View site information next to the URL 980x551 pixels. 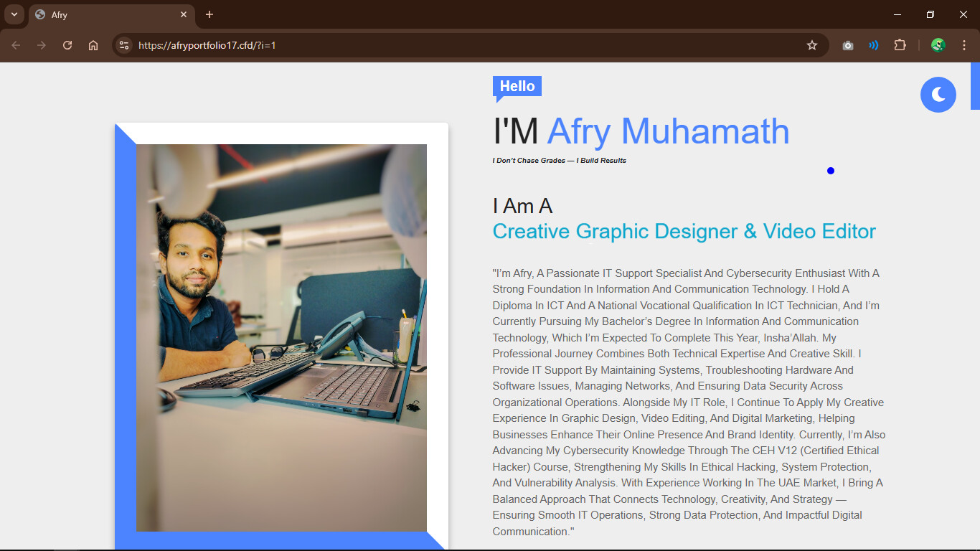[124, 45]
